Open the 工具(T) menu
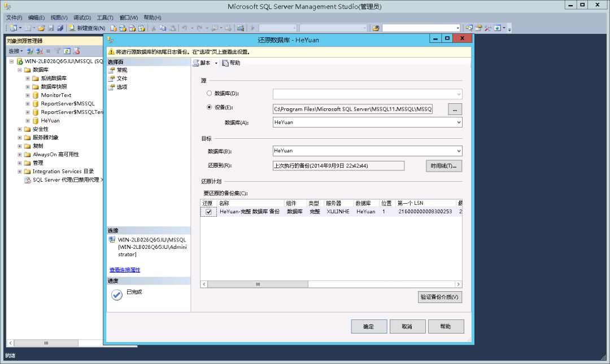This screenshot has height=364, width=610. pos(105,17)
